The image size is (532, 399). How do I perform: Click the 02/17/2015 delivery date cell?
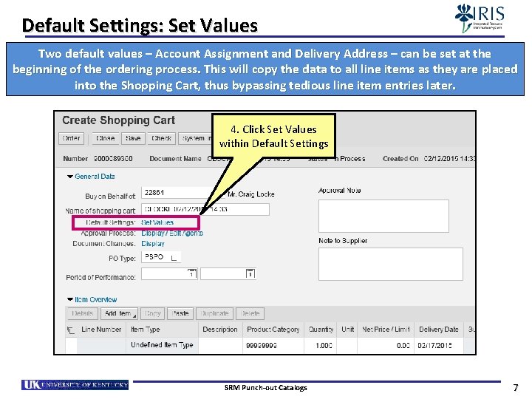(439, 345)
